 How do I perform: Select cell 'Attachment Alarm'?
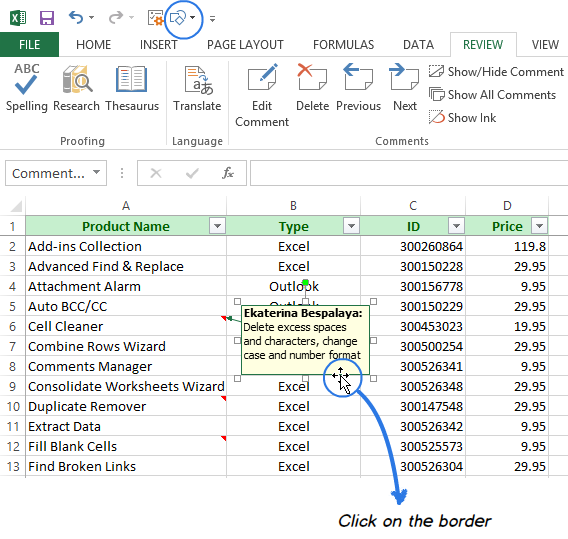tap(126, 286)
